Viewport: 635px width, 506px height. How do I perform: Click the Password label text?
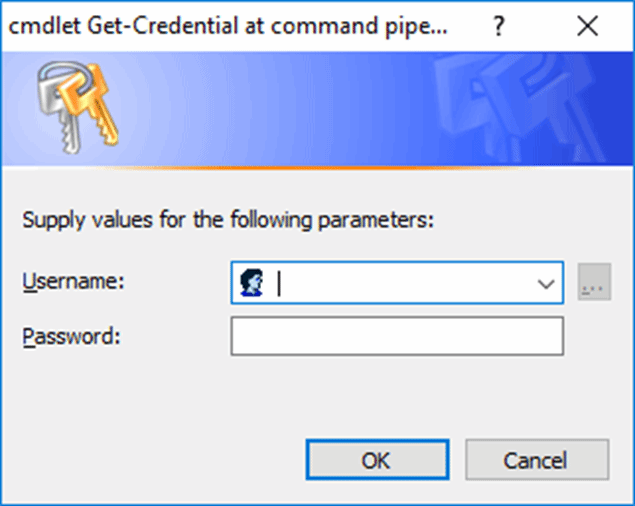click(71, 336)
